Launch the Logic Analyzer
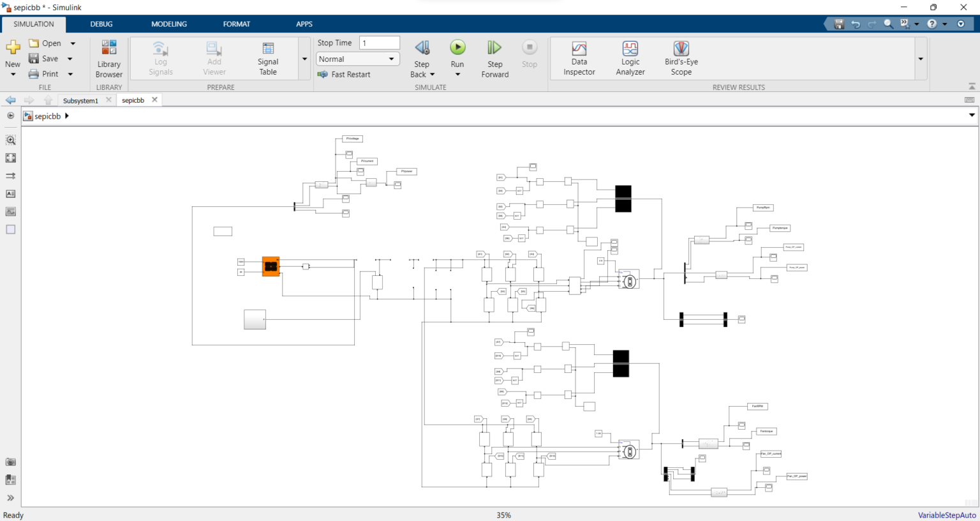 point(630,59)
